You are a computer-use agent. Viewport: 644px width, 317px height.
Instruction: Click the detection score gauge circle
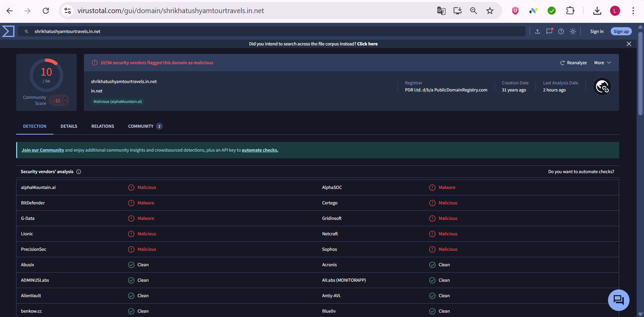coord(46,75)
